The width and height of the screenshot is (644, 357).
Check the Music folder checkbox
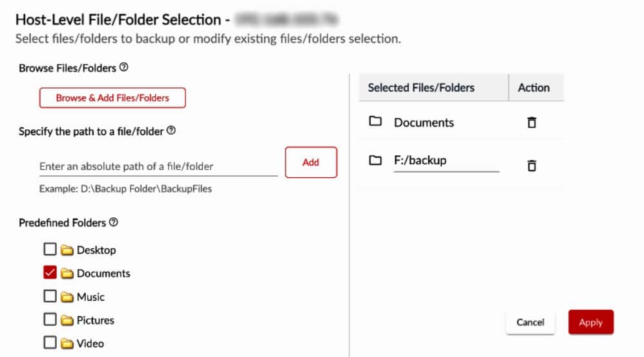pyautogui.click(x=50, y=296)
